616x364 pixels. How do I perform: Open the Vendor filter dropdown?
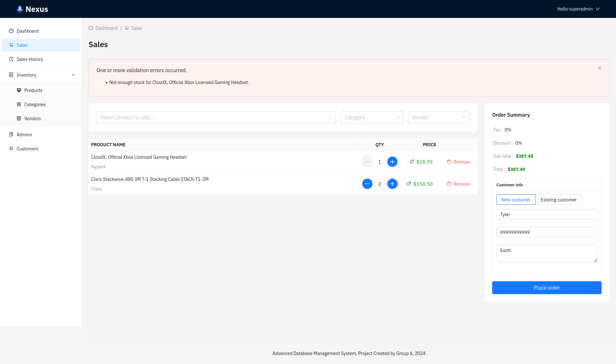click(x=438, y=117)
